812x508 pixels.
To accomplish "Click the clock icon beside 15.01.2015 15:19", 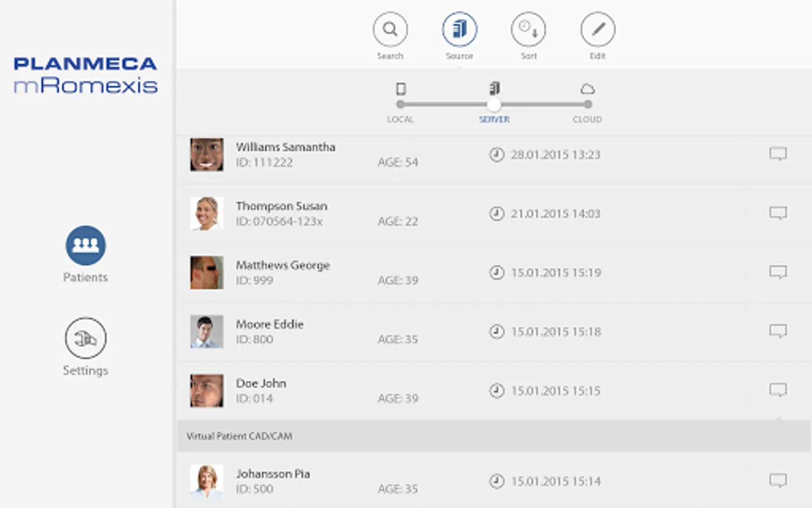I will coord(497,273).
